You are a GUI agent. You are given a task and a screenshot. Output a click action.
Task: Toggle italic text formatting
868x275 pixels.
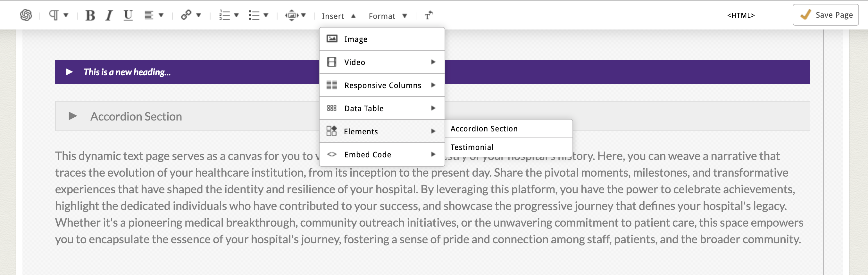[108, 15]
